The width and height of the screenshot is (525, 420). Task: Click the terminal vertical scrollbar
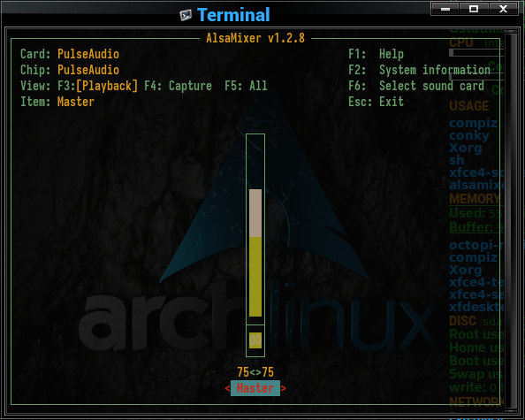pyautogui.click(x=511, y=220)
